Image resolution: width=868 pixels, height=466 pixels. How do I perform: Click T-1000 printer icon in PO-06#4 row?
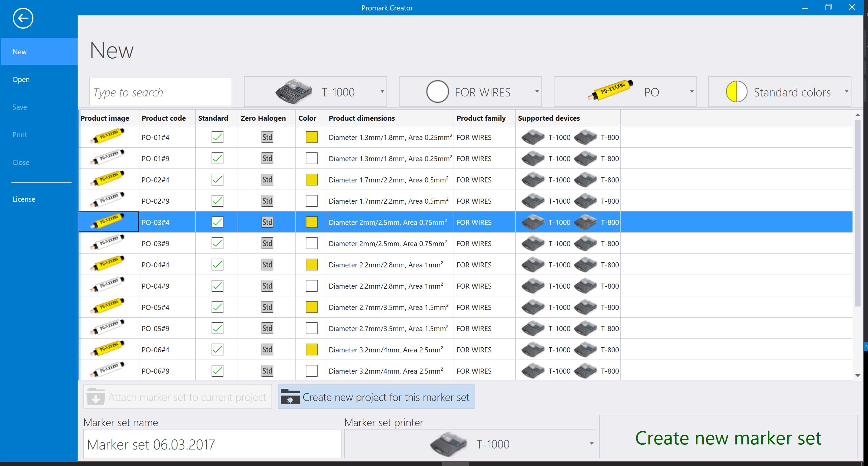(x=533, y=350)
